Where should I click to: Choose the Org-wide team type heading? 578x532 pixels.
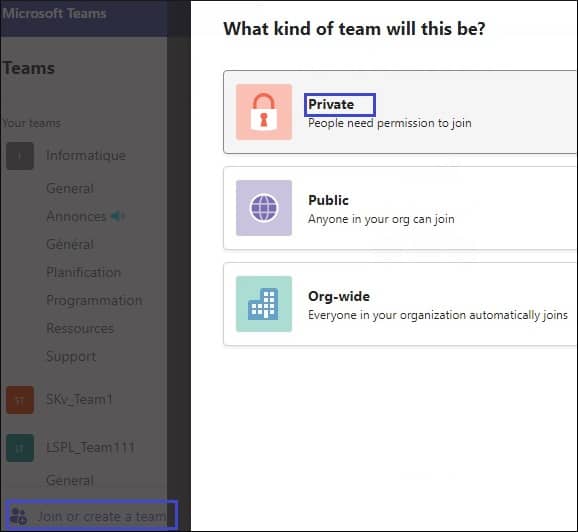(x=339, y=296)
